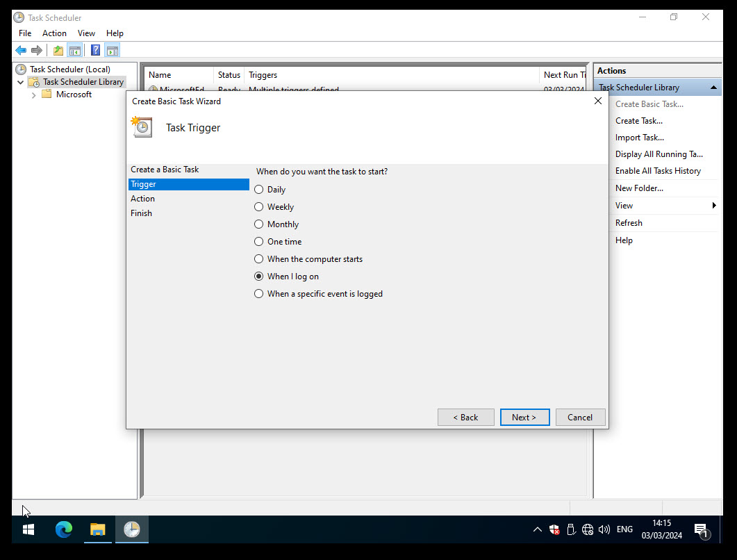
Task: Click the export/open folder icon in the toolbar
Action: [x=58, y=49]
